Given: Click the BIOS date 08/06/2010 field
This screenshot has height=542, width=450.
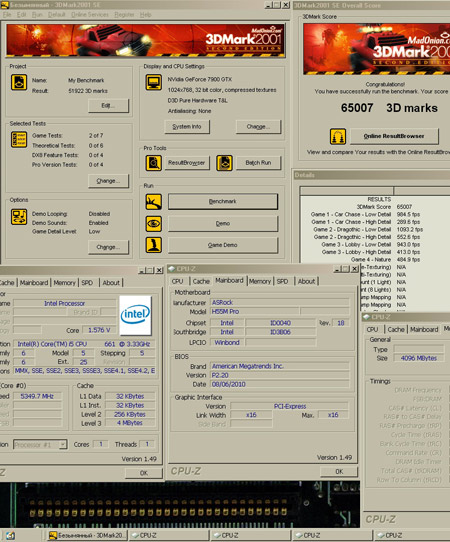Looking at the screenshot, I should click(280, 384).
